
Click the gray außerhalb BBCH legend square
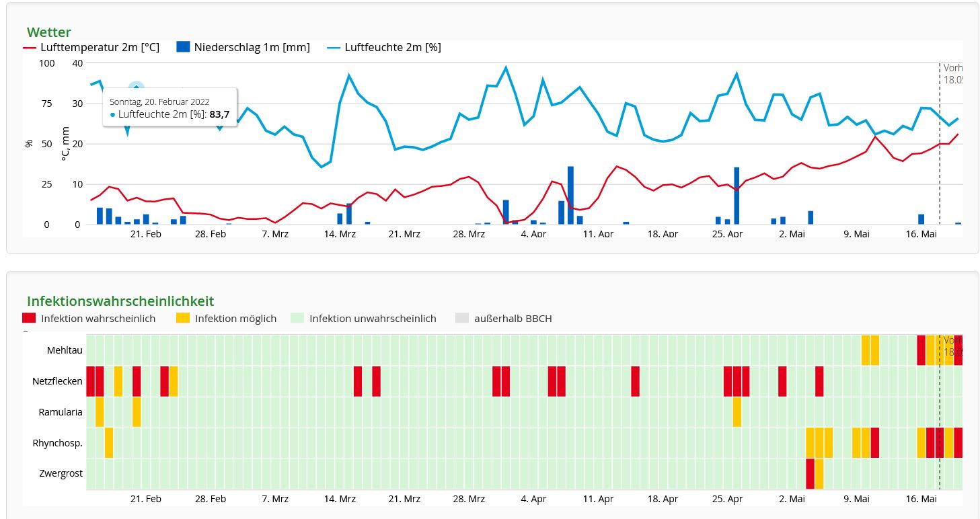coord(461,319)
